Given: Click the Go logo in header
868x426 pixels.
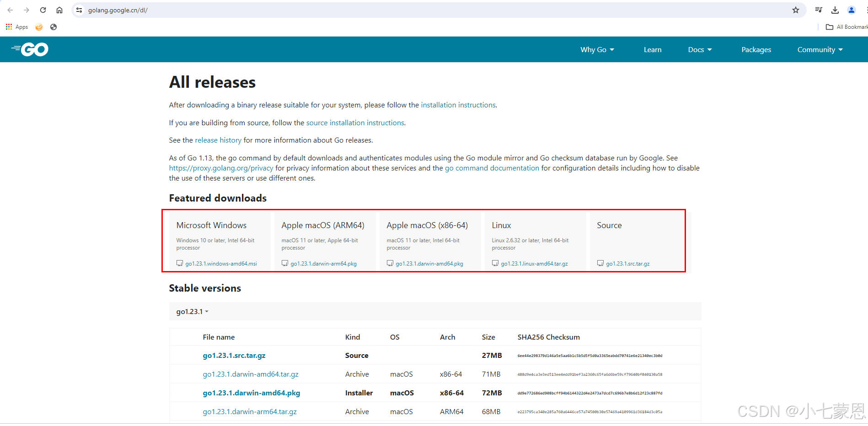Looking at the screenshot, I should 30,49.
